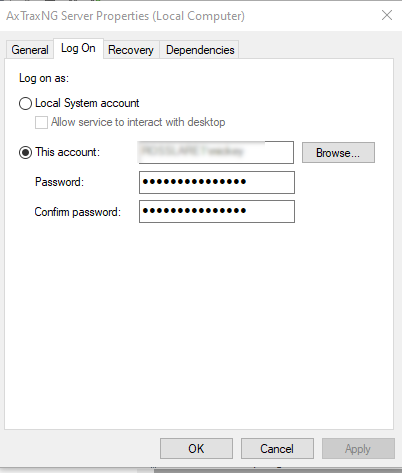Image resolution: width=402 pixels, height=473 pixels.
Task: Click the Apply button
Action: coord(358,449)
